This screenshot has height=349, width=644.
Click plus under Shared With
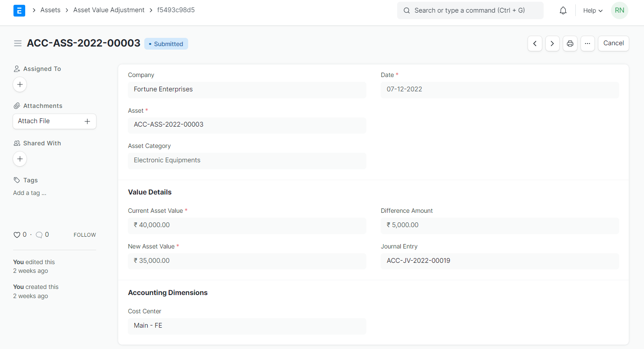coord(20,159)
